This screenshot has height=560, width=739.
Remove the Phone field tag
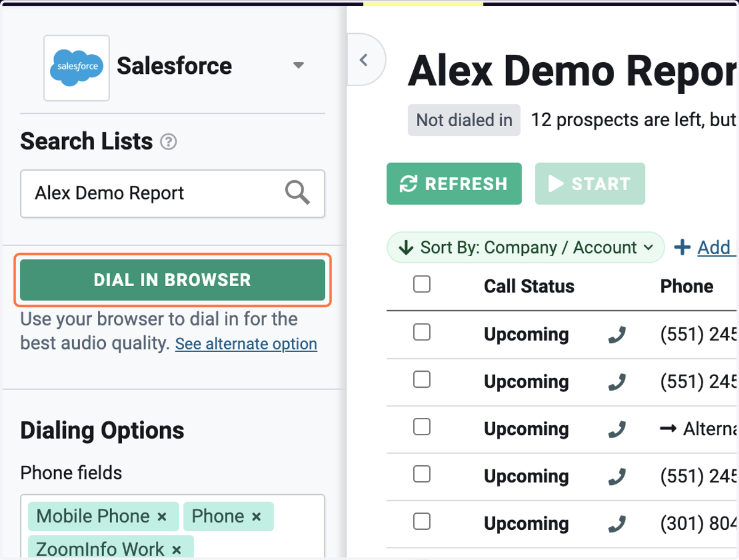click(x=257, y=517)
